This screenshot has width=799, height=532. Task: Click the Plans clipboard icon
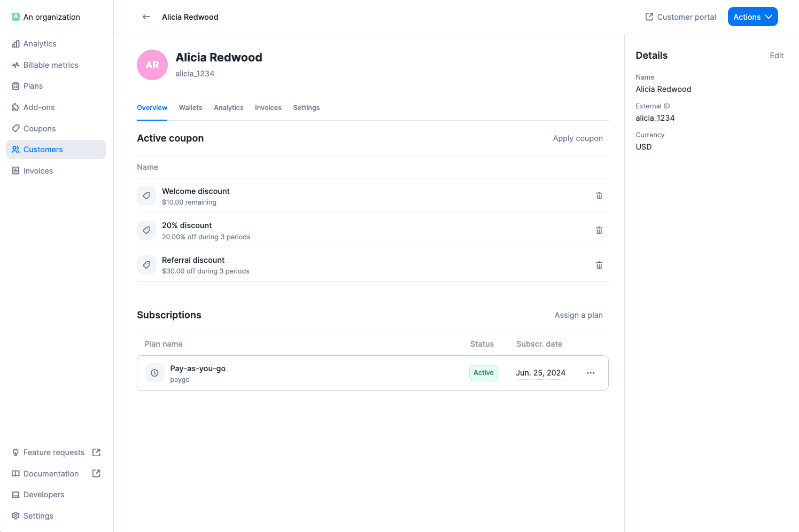(x=15, y=86)
